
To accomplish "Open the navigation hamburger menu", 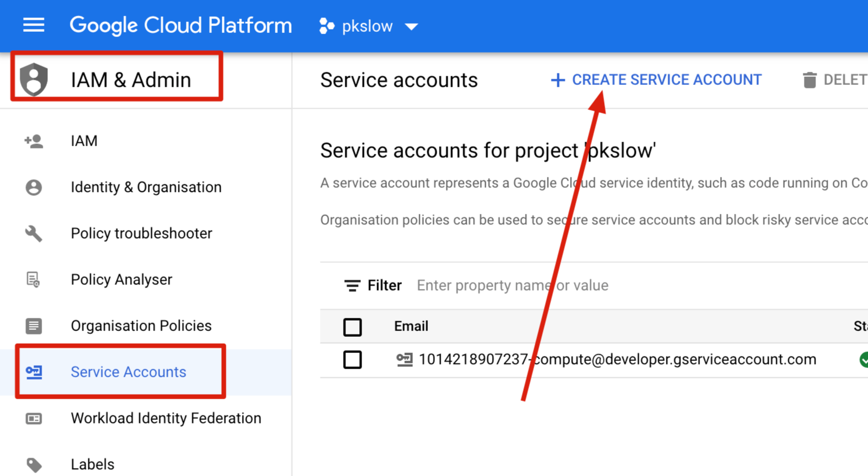I will 33,25.
